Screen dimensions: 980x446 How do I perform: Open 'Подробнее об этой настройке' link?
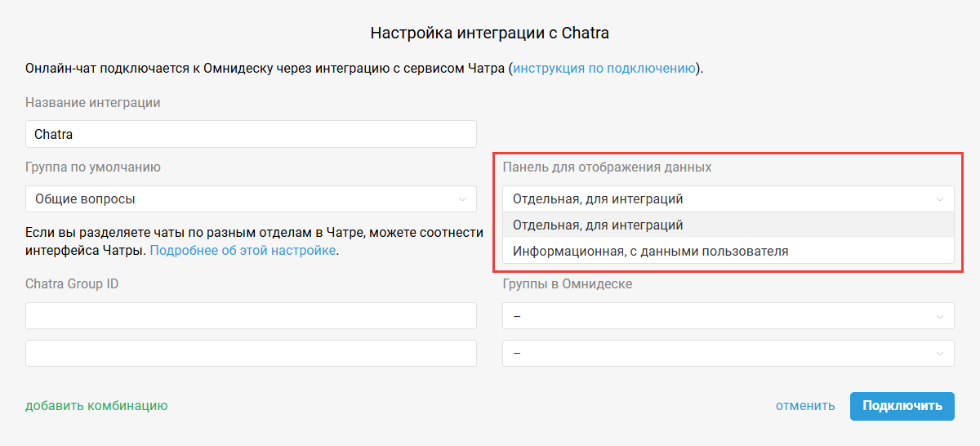click(x=243, y=251)
